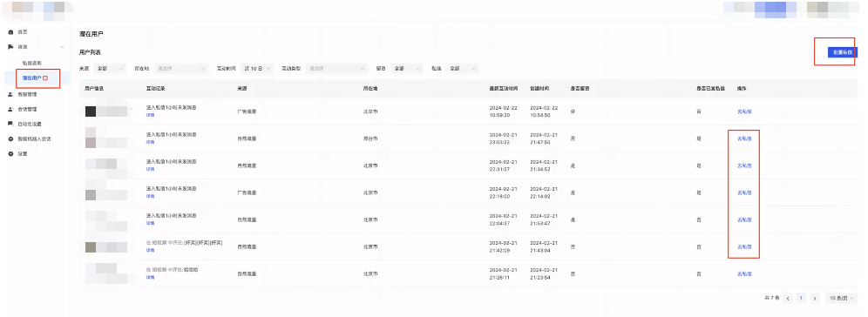This screenshot has width=868, height=317.
Task: Click 去私信 for the 21:26:11 row
Action: [x=744, y=273]
